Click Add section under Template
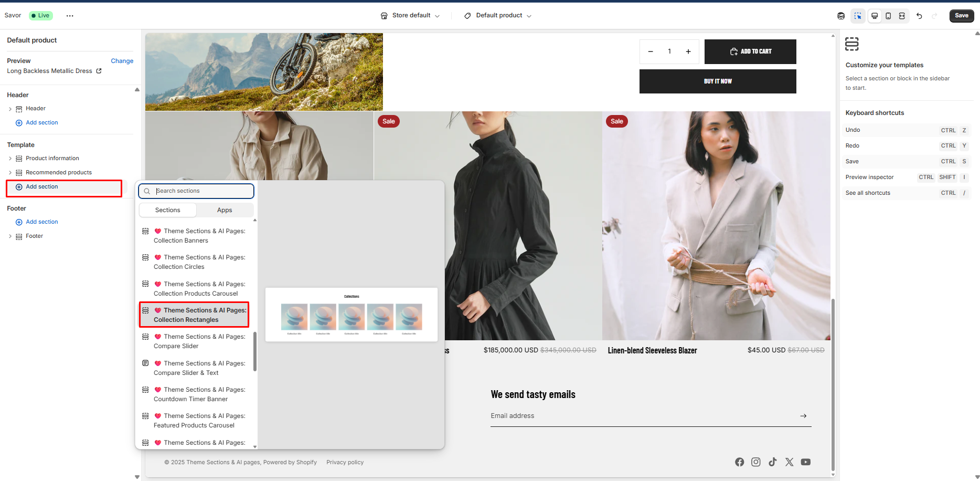980x481 pixels. (64, 188)
